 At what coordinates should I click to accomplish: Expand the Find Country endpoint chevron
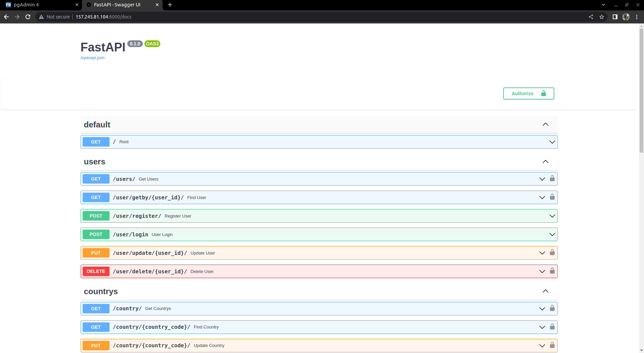[x=542, y=327]
